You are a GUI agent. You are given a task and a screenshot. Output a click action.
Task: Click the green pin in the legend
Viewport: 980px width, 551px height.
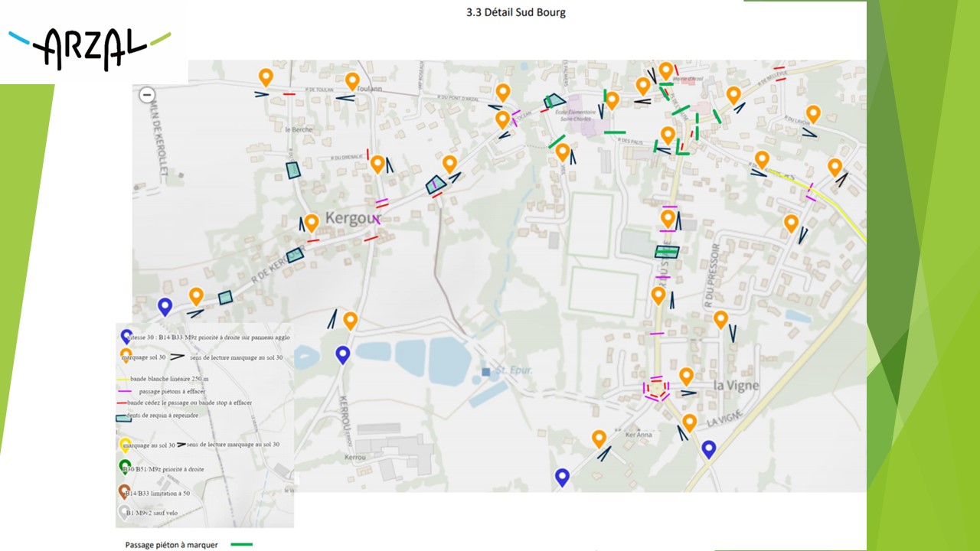tap(125, 466)
